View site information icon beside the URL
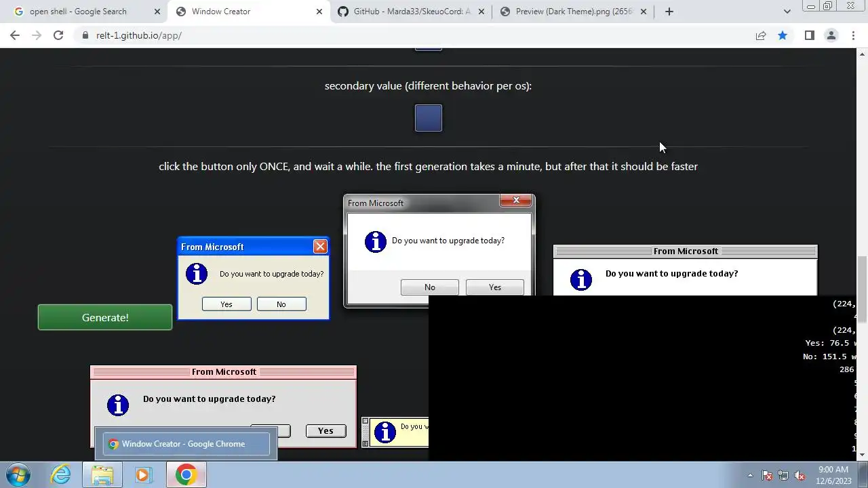868x488 pixels. click(85, 35)
